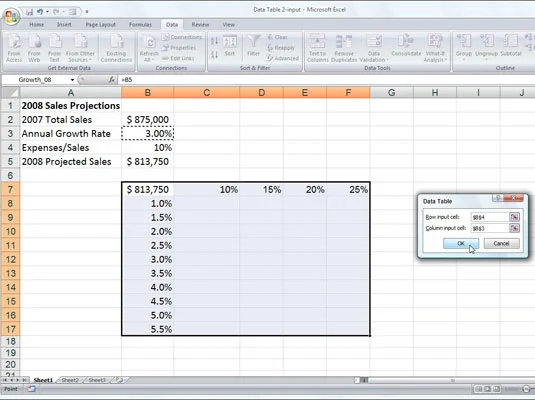Click the Row input cell field
This screenshot has height=400, width=535.
pyautogui.click(x=490, y=217)
